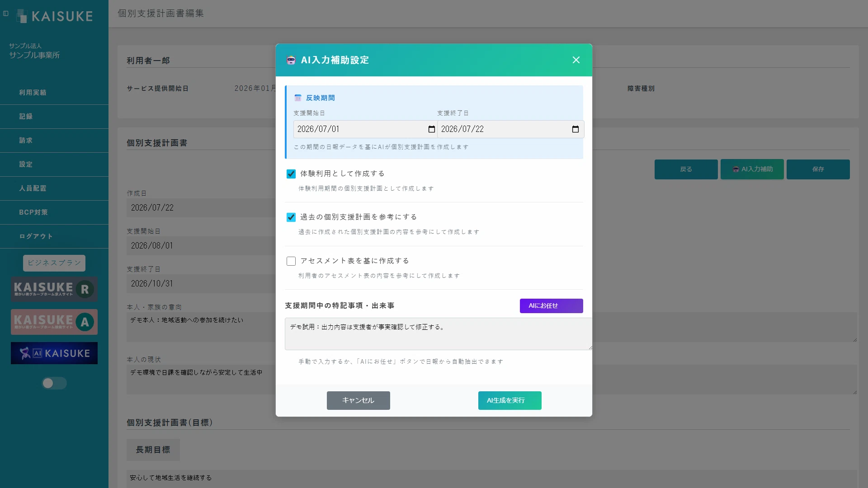Screen dimensions: 868x488
Task: Click the AIにお任せ purple button
Action: [551, 306]
